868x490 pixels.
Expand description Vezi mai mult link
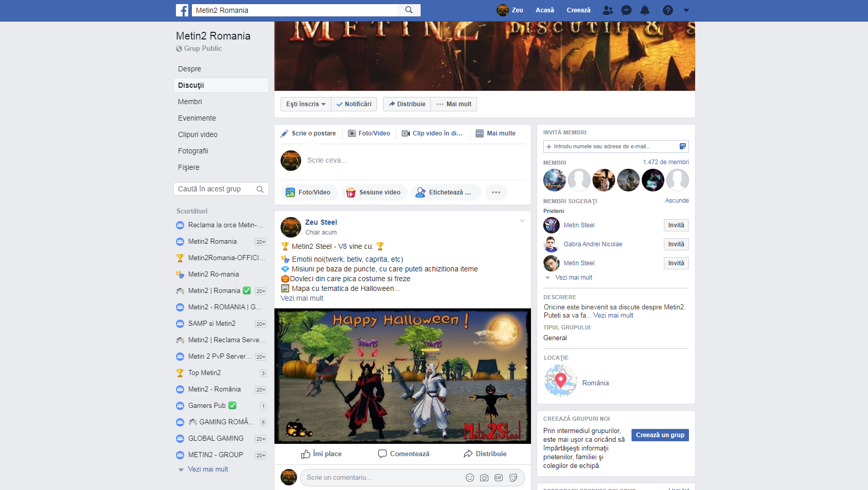(613, 316)
